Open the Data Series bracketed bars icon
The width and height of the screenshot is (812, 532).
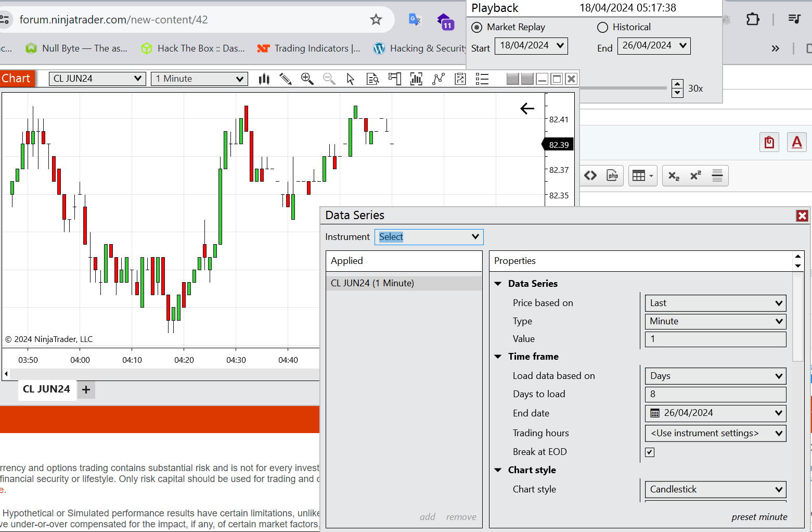[416, 79]
